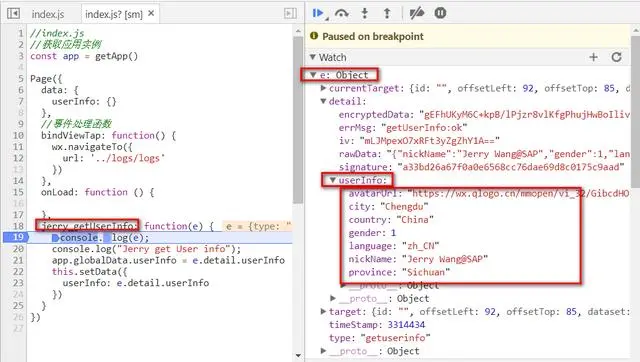Screen dimensions: 640x362
Task: Select the iv property row
Action: pos(419,141)
